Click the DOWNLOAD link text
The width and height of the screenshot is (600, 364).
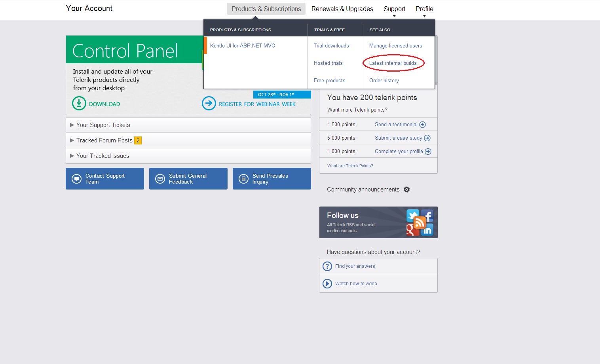[104, 104]
